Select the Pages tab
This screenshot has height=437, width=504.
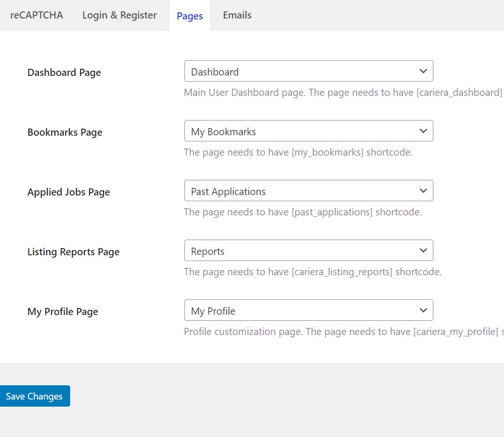[x=190, y=16]
